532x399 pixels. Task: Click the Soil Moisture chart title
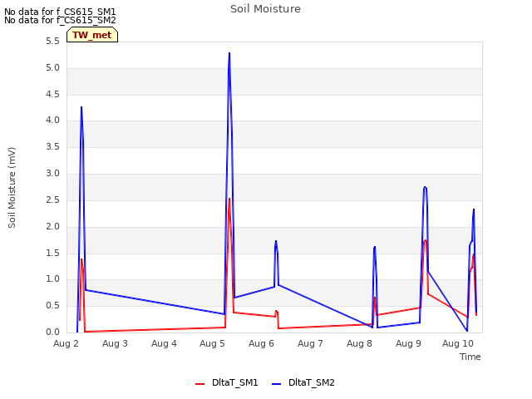tap(265, 9)
